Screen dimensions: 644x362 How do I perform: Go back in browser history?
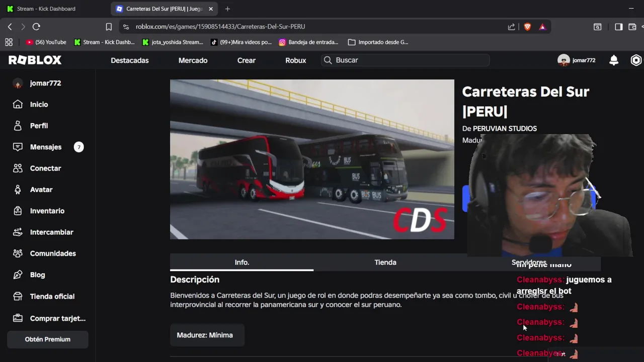(10, 27)
